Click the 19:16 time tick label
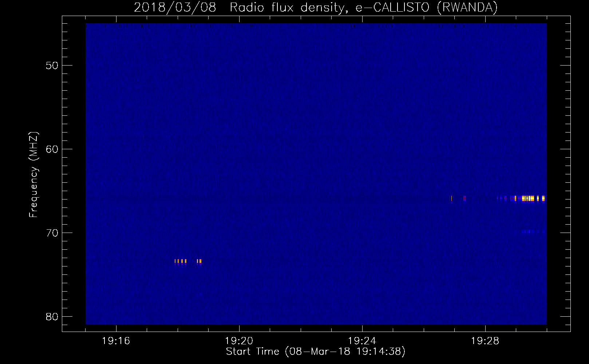Screen dimensions: 589x364 116,341
